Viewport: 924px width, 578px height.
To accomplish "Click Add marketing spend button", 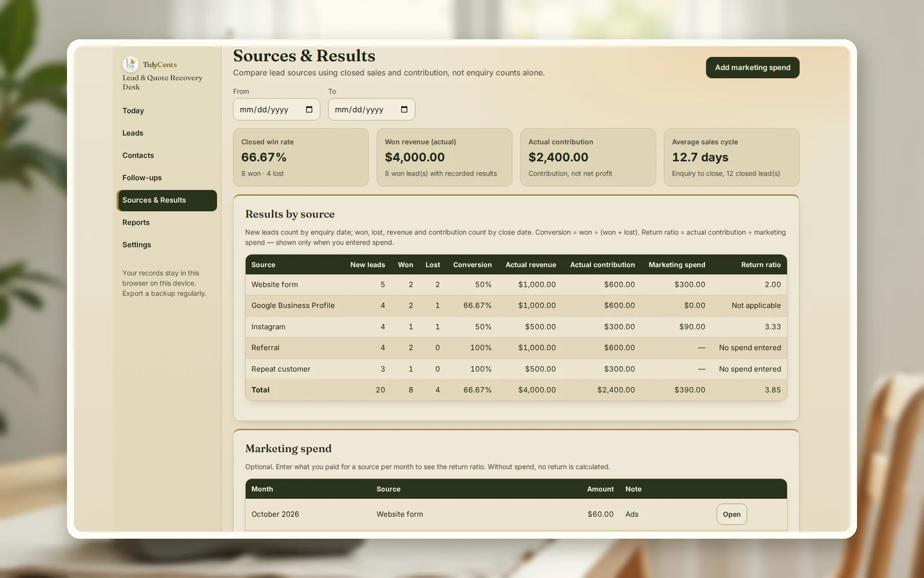I will click(752, 68).
